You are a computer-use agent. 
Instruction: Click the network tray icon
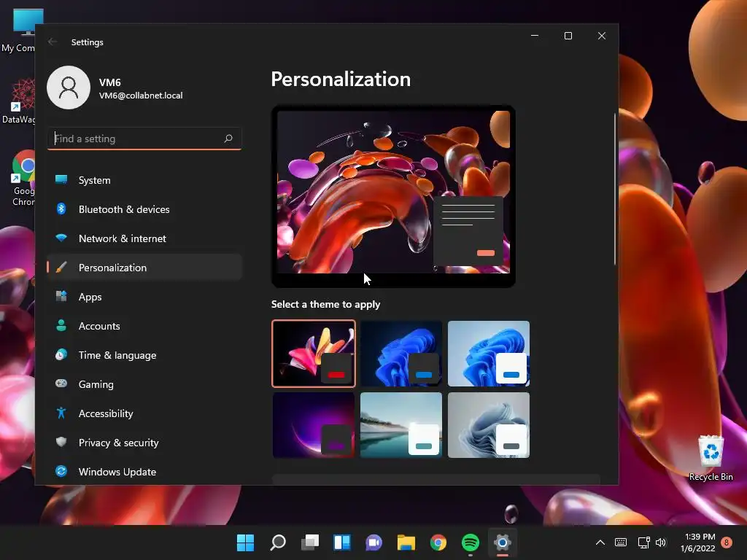pos(643,542)
